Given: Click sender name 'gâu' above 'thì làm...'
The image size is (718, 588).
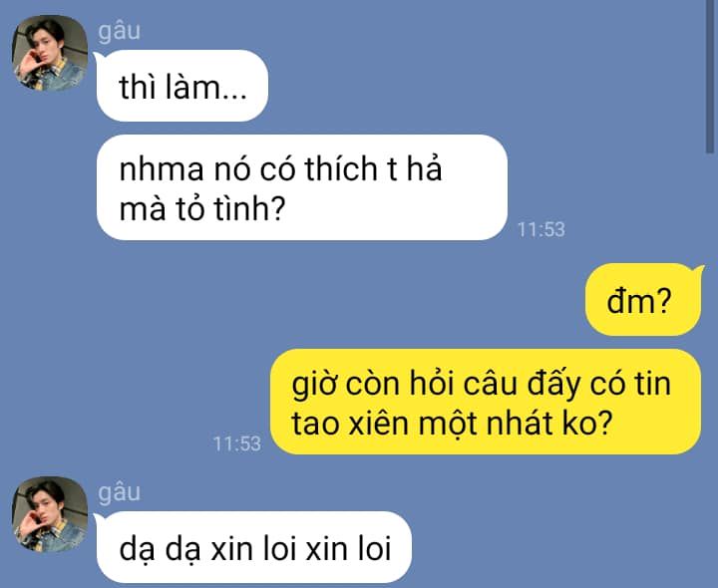Looking at the screenshot, I should pyautogui.click(x=119, y=32).
